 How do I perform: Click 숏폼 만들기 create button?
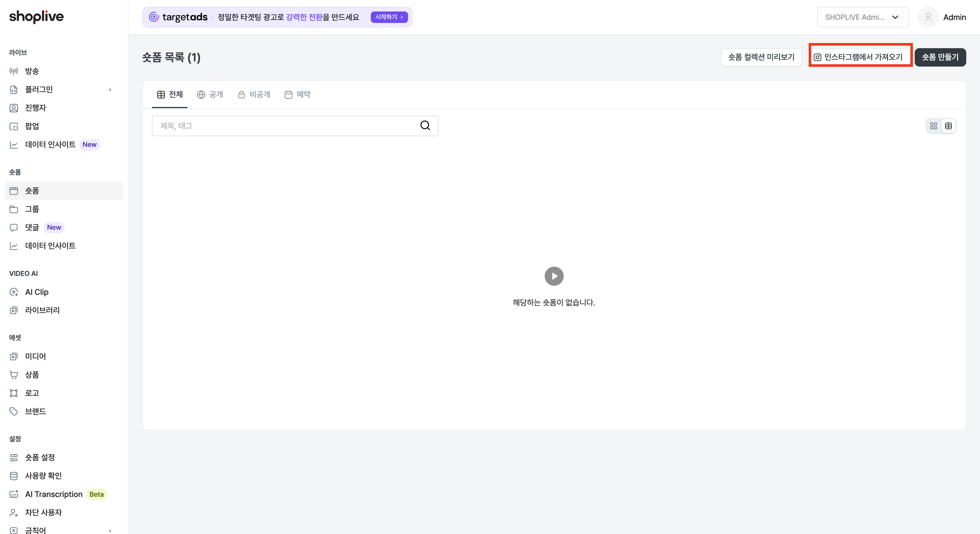940,57
